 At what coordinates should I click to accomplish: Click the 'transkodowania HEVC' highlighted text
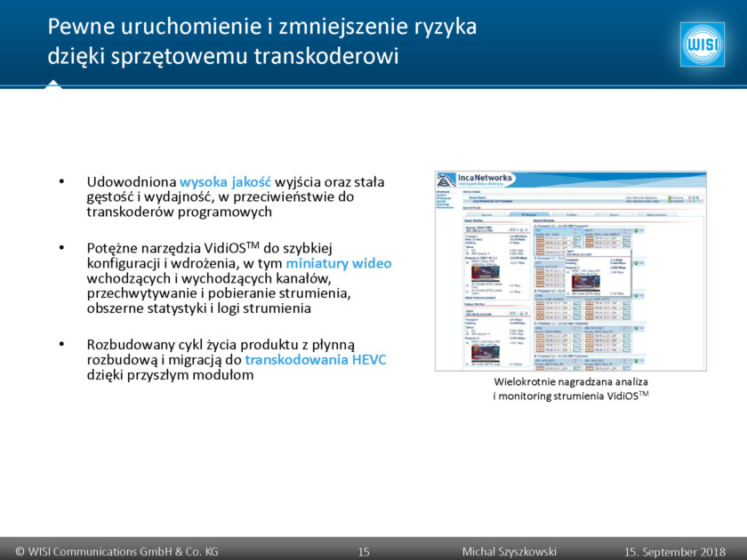308,360
